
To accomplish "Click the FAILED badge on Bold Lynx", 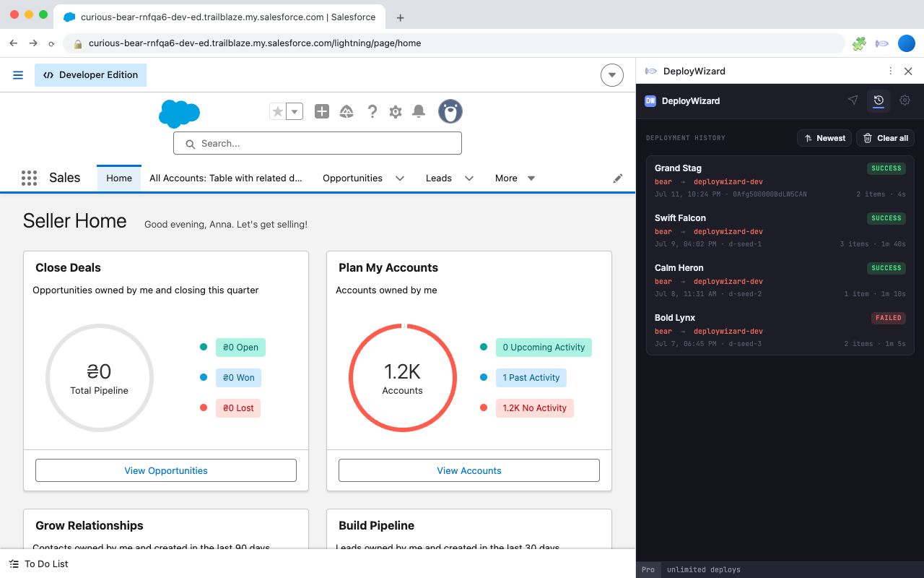I will click(888, 318).
